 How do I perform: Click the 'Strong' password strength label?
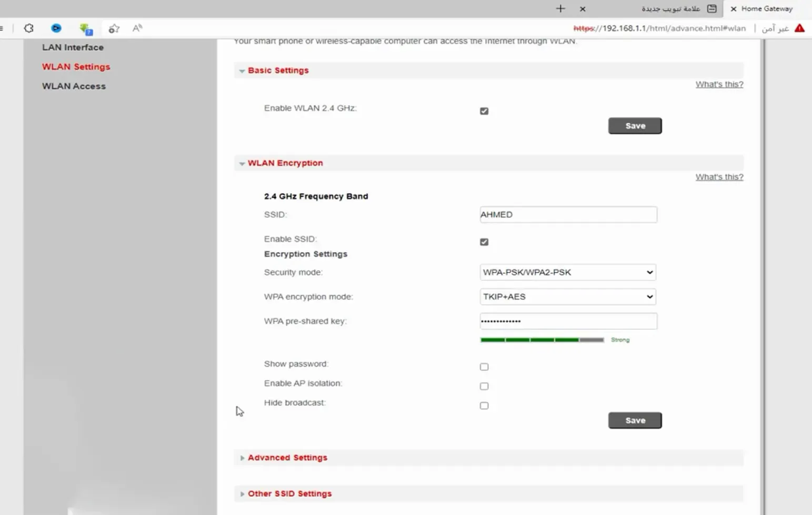(x=620, y=340)
